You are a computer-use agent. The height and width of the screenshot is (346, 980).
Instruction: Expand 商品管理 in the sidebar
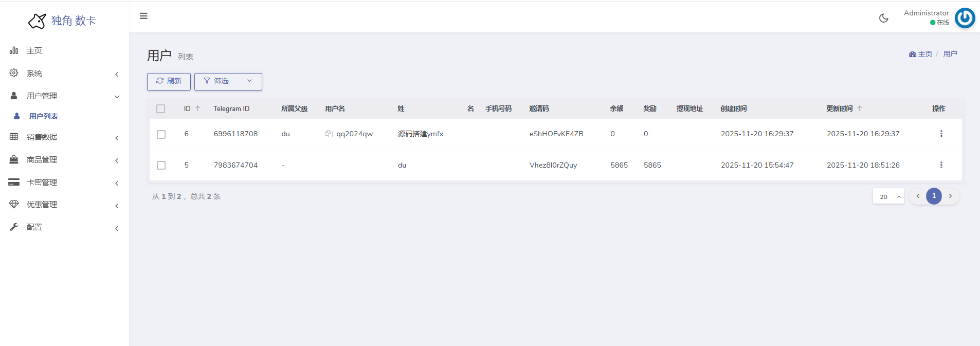pyautogui.click(x=64, y=160)
